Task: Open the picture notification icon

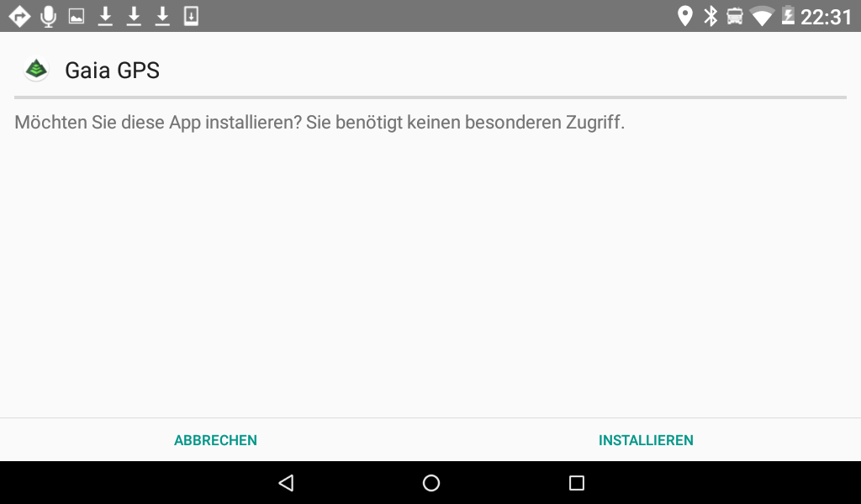Action: (x=77, y=17)
